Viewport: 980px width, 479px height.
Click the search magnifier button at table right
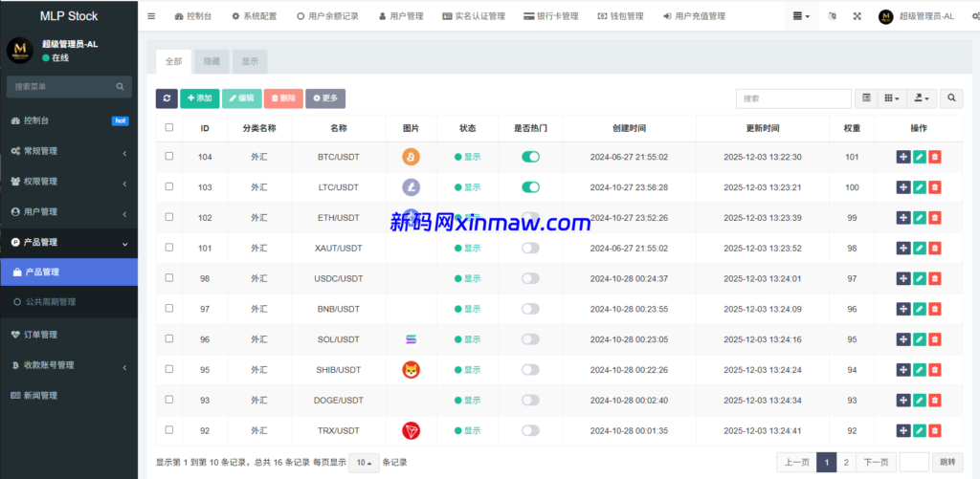click(951, 98)
